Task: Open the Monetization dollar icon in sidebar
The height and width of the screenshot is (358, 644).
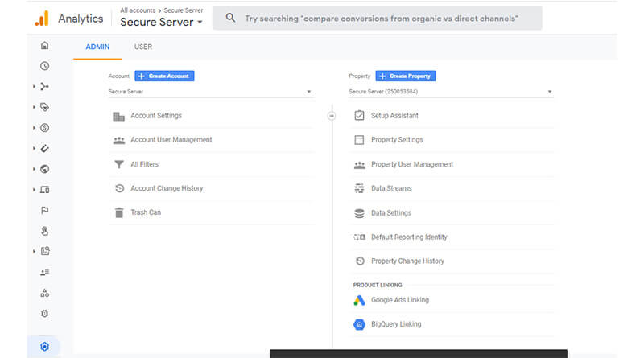Action: pyautogui.click(x=45, y=128)
